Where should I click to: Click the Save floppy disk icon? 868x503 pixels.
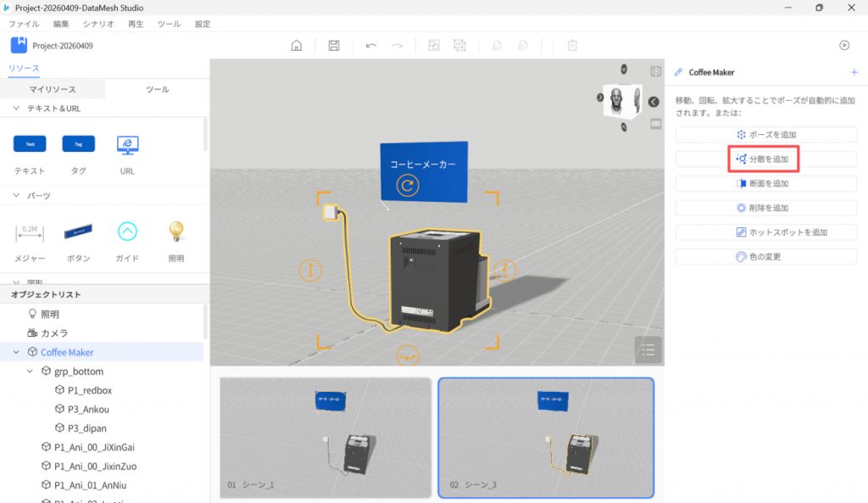(x=334, y=46)
